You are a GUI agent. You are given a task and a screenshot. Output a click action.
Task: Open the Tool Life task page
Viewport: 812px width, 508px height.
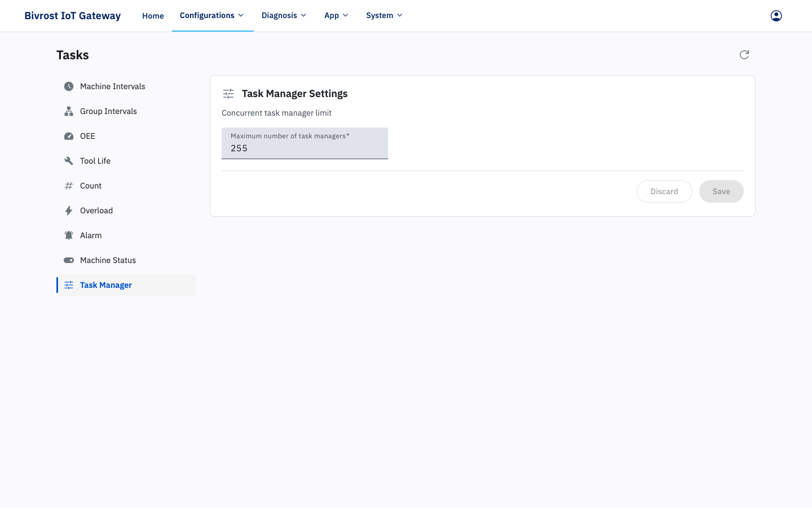coord(126,161)
